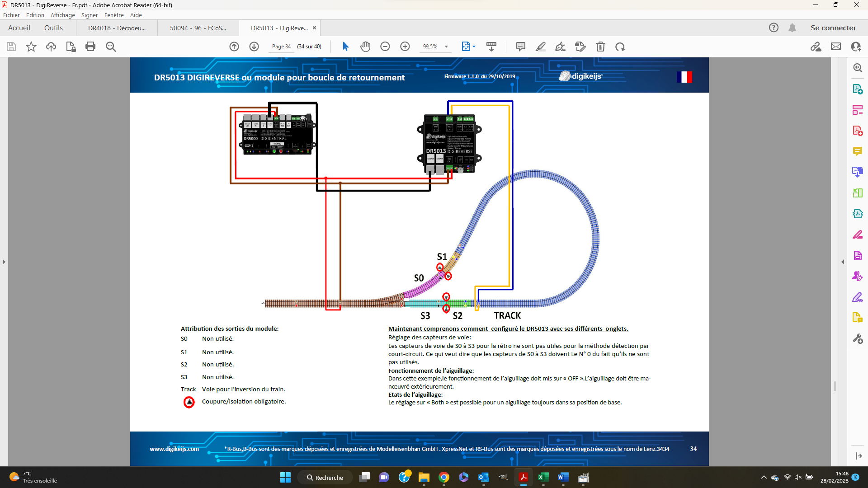The width and height of the screenshot is (868, 488).
Task: Open the Aide menu
Action: 136,15
